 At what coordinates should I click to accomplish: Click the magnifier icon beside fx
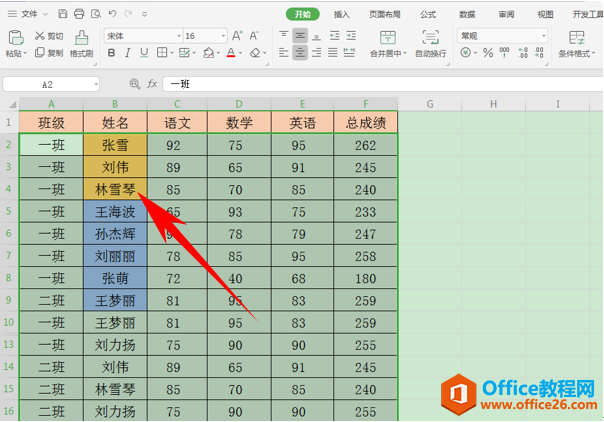coord(134,84)
